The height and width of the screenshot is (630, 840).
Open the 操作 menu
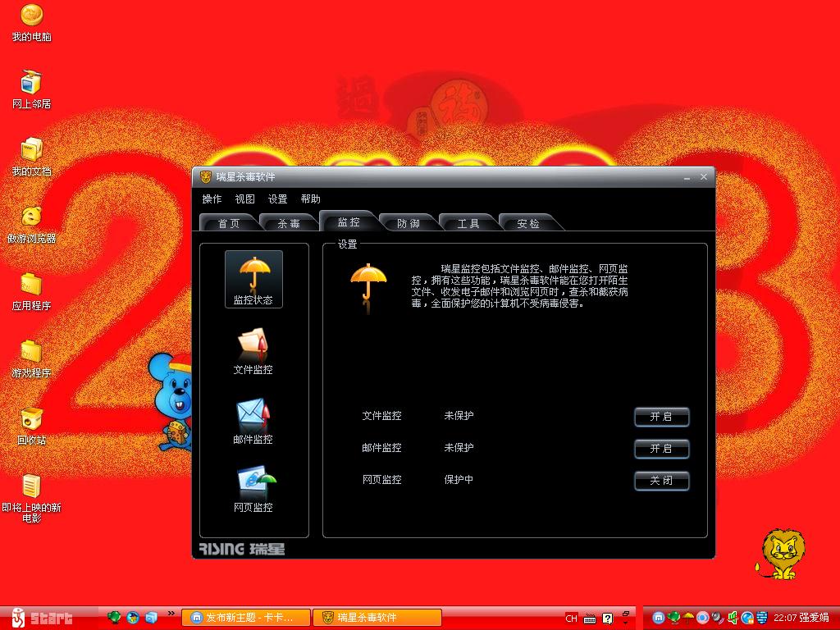[212, 199]
